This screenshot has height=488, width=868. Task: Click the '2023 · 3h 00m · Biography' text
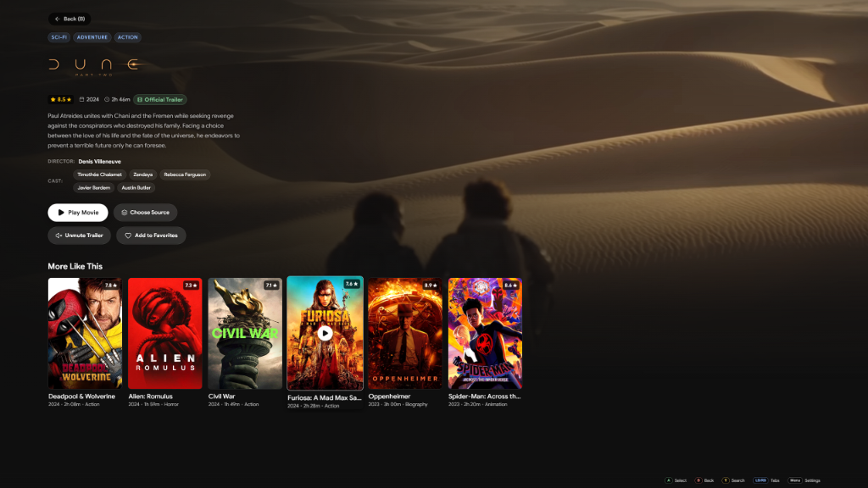[x=398, y=404]
